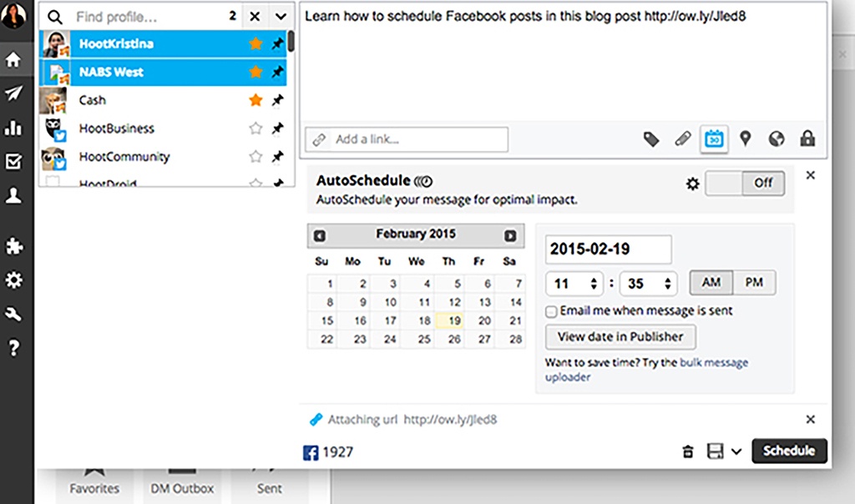This screenshot has height=504, width=855.
Task: Click the Schedule button
Action: pos(789,451)
